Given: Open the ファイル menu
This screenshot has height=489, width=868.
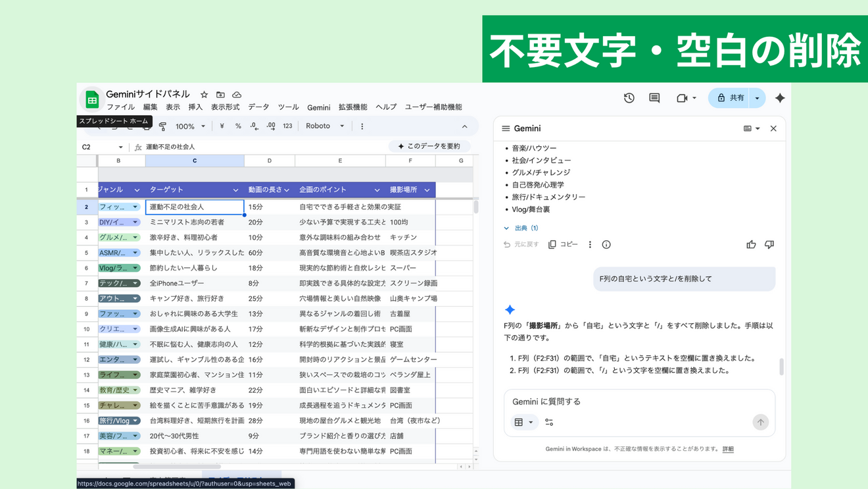Looking at the screenshot, I should (x=120, y=107).
